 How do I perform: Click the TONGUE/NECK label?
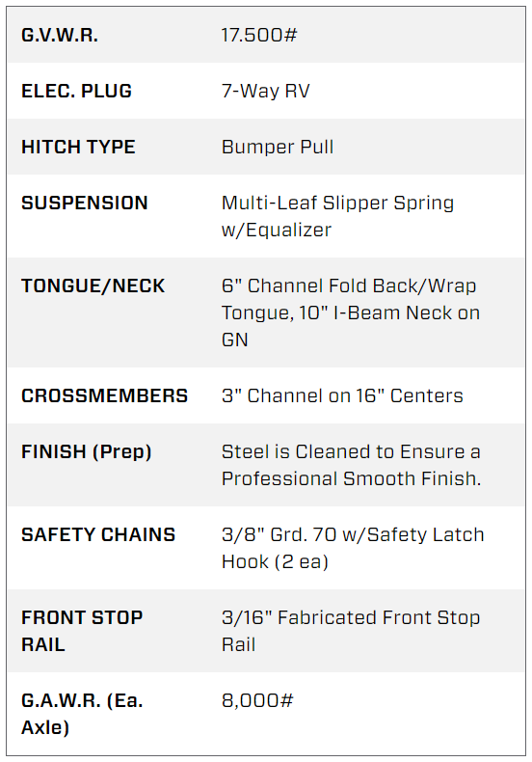click(x=93, y=286)
